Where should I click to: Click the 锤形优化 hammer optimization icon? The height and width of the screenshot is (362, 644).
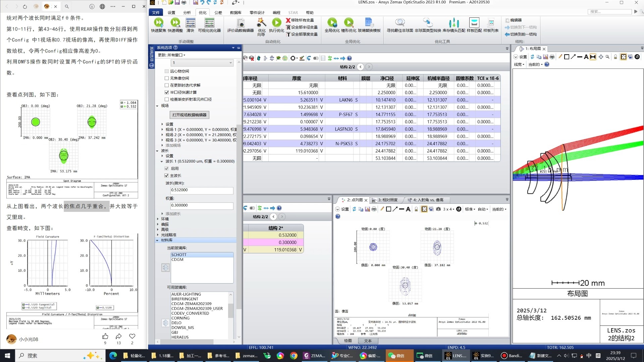[348, 23]
